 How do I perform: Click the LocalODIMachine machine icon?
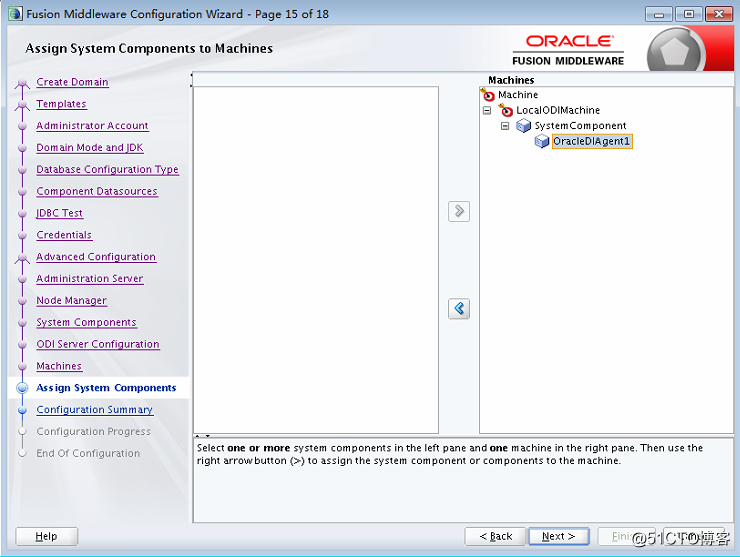click(x=505, y=110)
